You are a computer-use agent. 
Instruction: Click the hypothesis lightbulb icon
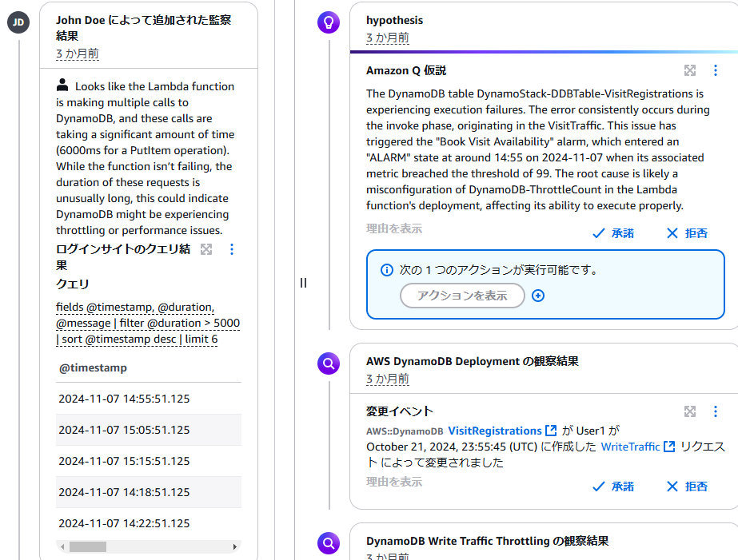pos(329,22)
